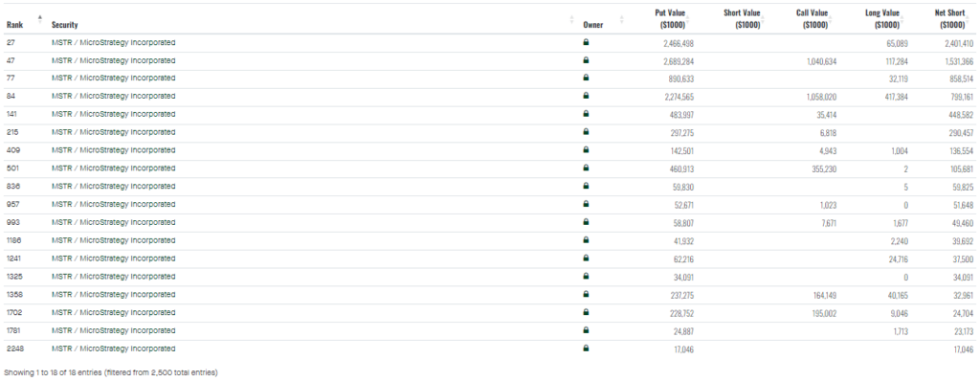Click the lock icon in rank 501 row
The height and width of the screenshot is (382, 980).
(586, 169)
